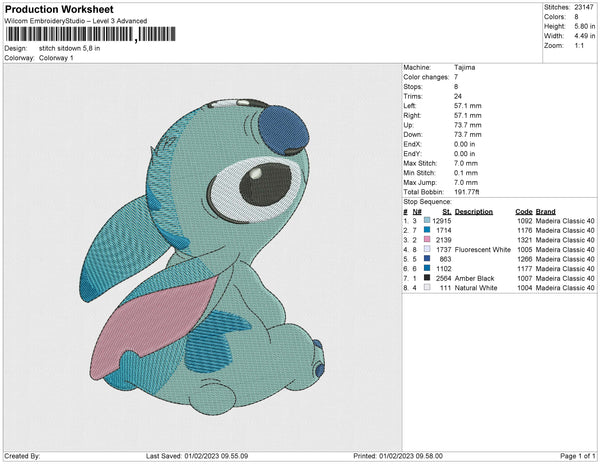Click the Colors value 8
Screen dimensions: 600x464
(x=576, y=17)
